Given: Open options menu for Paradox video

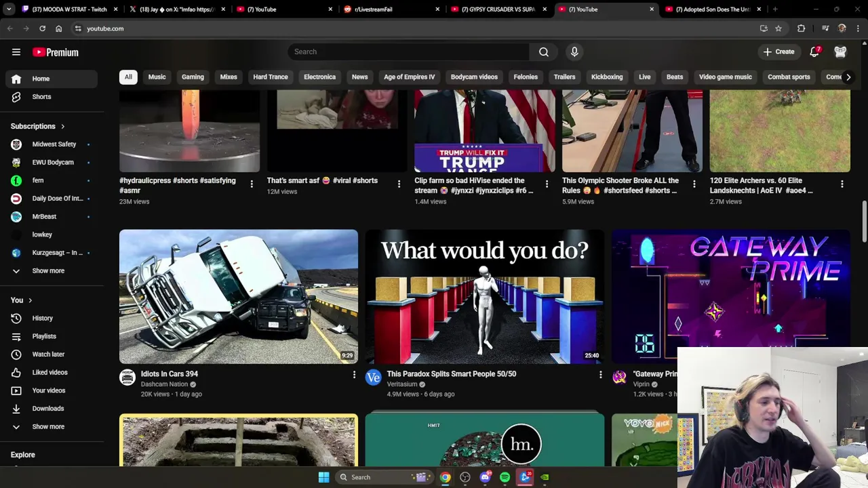Looking at the screenshot, I should pos(600,374).
